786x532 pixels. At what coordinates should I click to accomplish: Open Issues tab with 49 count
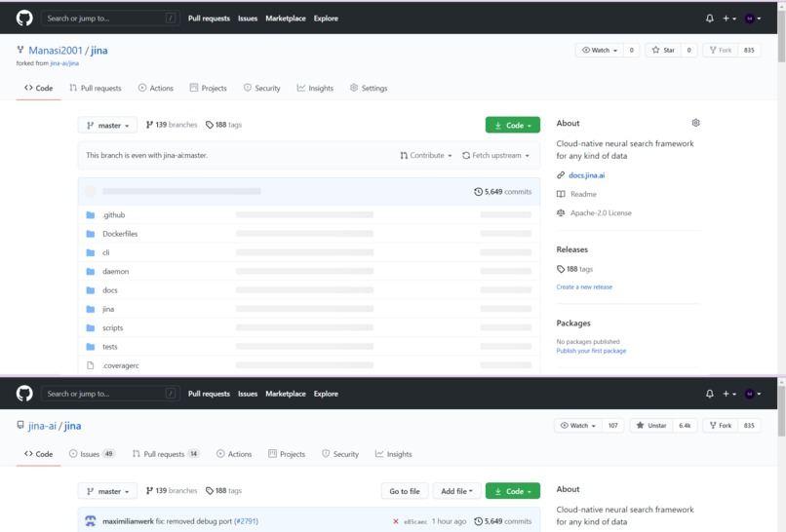93,454
